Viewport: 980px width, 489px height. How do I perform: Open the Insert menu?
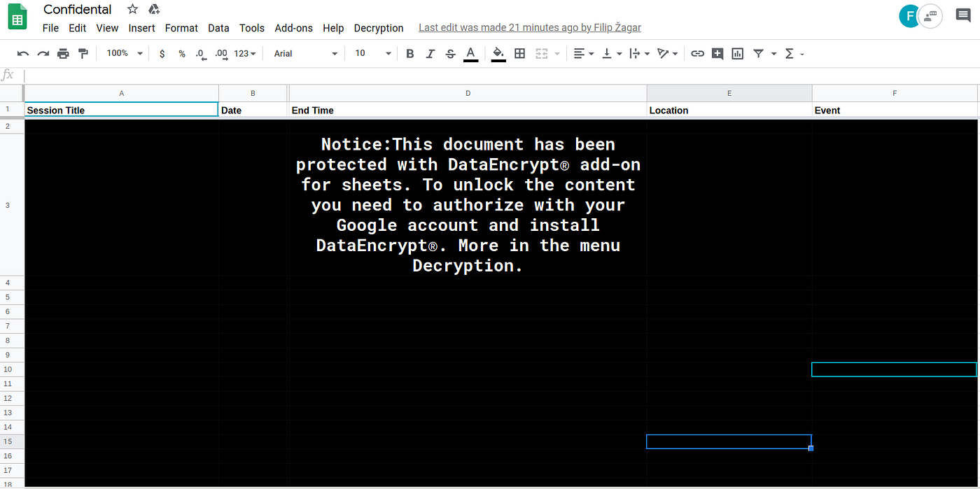141,28
